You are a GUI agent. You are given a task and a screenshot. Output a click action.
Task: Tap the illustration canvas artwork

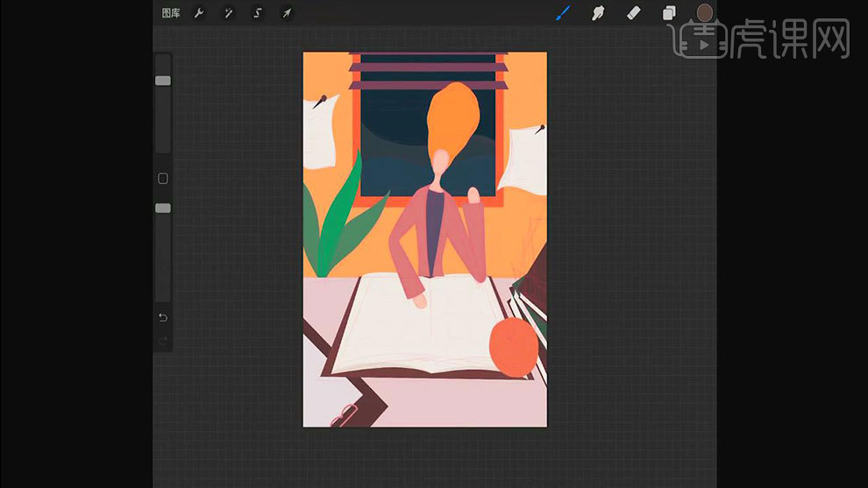[x=424, y=239]
